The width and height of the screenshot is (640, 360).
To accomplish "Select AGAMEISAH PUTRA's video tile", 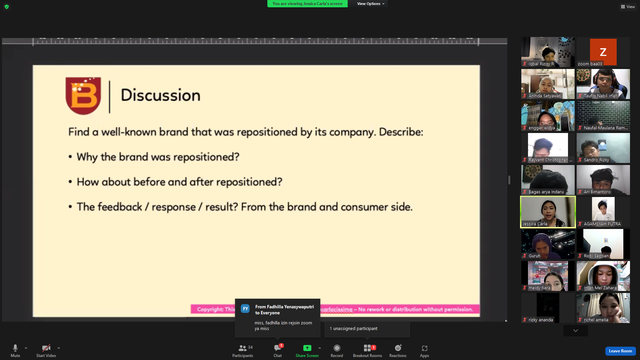I will click(603, 212).
